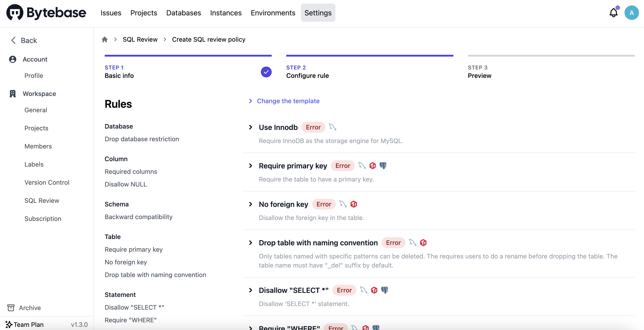Click the Bytebase logo

pos(46,12)
